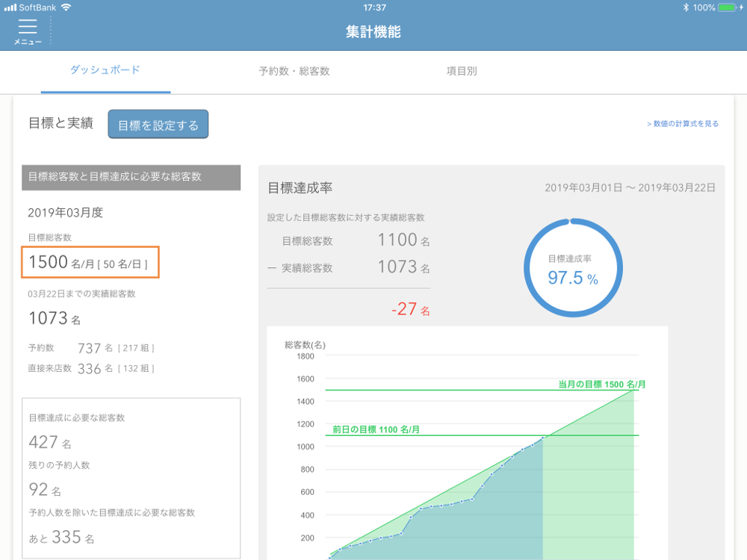The image size is (747, 560).
Task: Click the 前日の目標 1100 名/月 chart label
Action: (376, 429)
